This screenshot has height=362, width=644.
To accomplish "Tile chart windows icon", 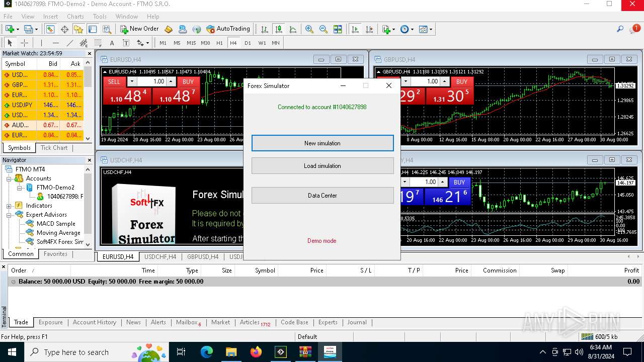I will (338, 29).
